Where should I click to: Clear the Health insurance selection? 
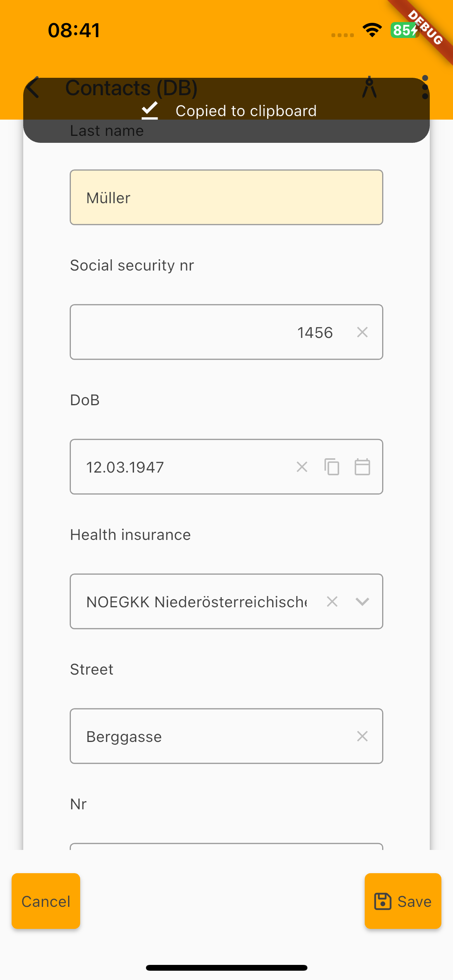pyautogui.click(x=332, y=601)
